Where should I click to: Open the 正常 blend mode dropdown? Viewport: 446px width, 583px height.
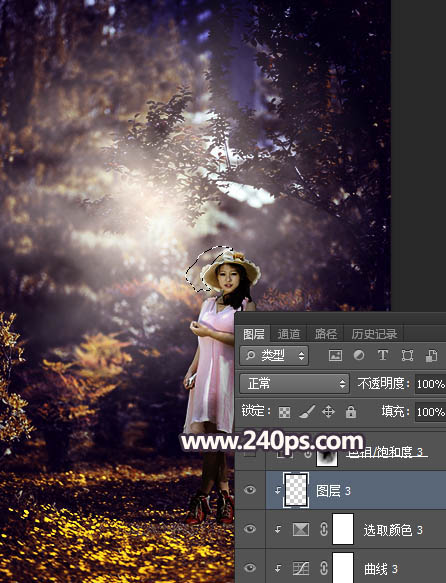click(294, 383)
